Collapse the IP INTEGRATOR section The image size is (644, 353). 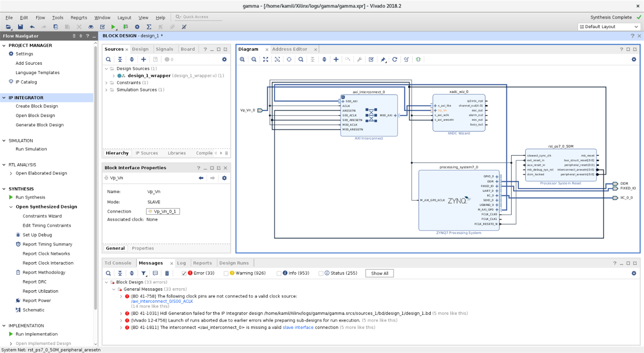[x=4, y=98]
